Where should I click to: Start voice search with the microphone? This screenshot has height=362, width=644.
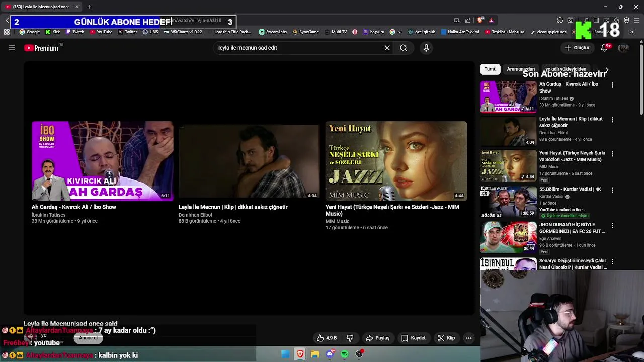(426, 48)
